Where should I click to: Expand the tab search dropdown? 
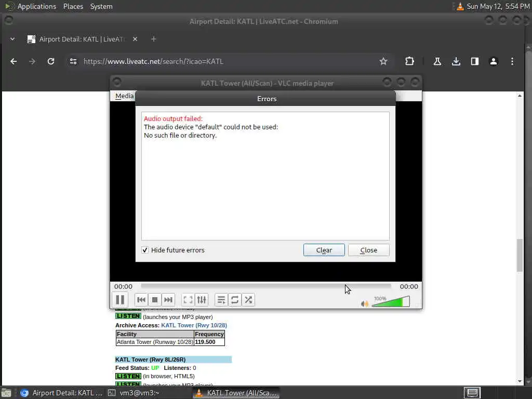[x=12, y=39]
